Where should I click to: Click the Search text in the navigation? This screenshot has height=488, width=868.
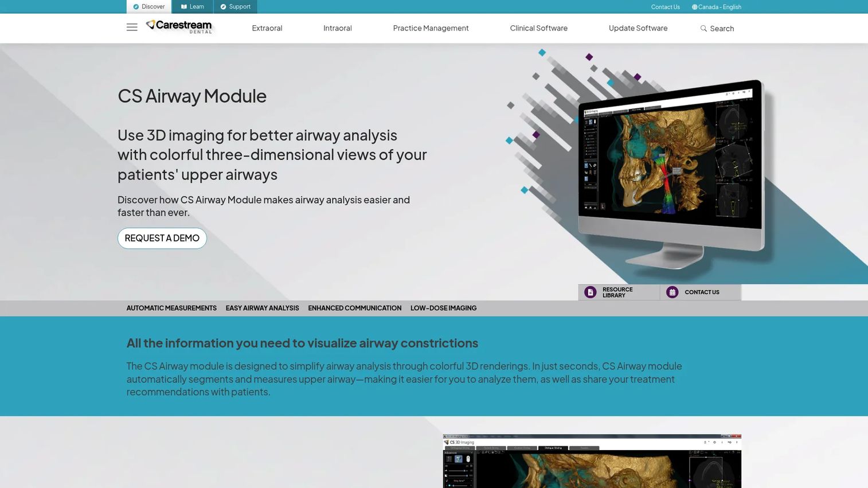[x=722, y=28]
